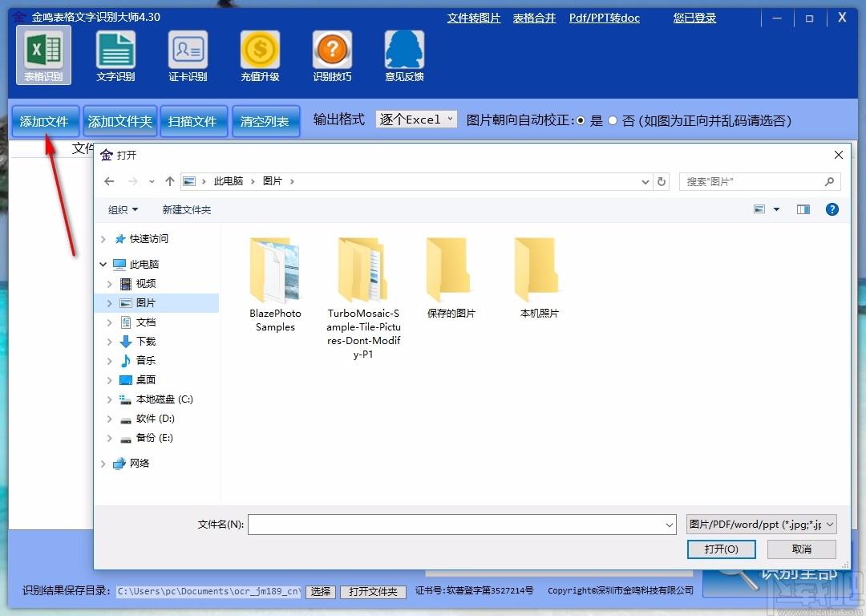Expand the 快速访问 tree node
The image size is (866, 616).
[x=103, y=239]
